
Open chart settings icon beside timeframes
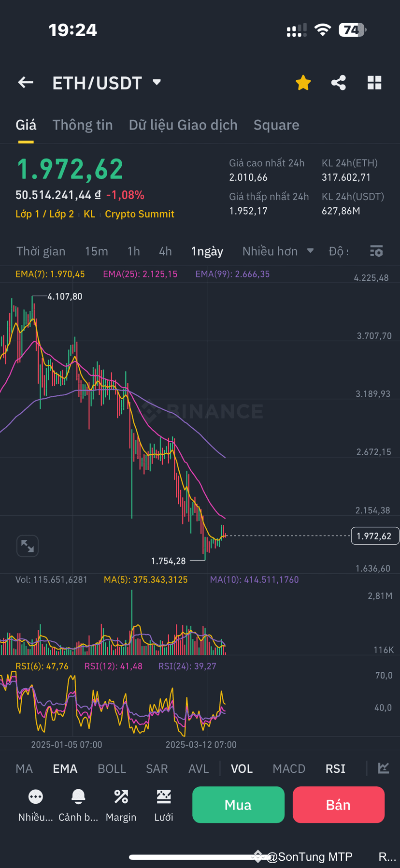[376, 251]
